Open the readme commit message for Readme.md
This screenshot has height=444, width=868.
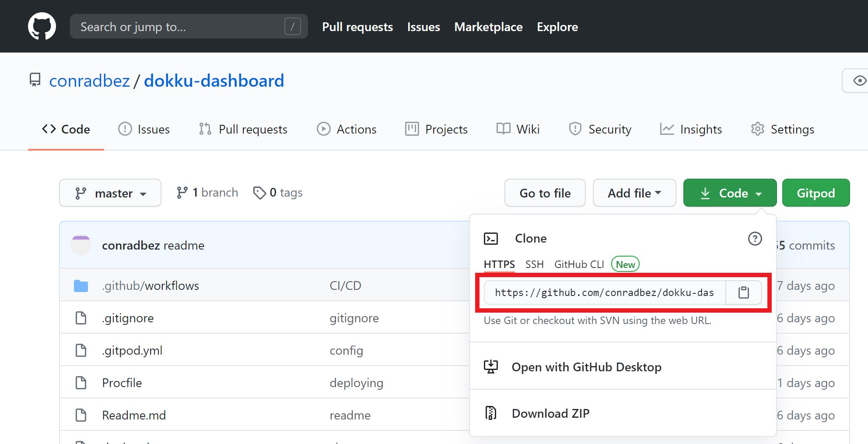click(x=350, y=415)
